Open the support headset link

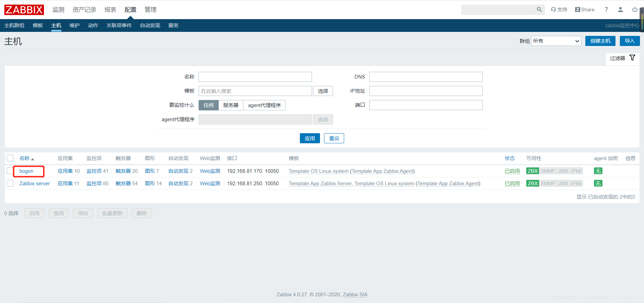(x=559, y=10)
